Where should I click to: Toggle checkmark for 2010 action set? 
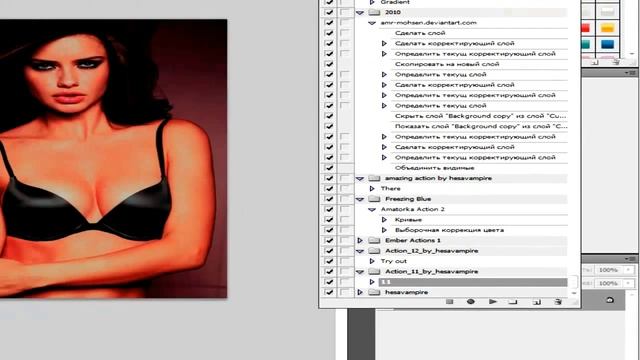[329, 12]
